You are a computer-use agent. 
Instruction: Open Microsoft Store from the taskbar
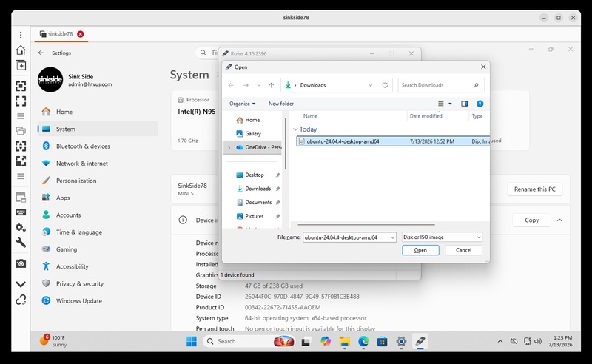[x=382, y=341]
